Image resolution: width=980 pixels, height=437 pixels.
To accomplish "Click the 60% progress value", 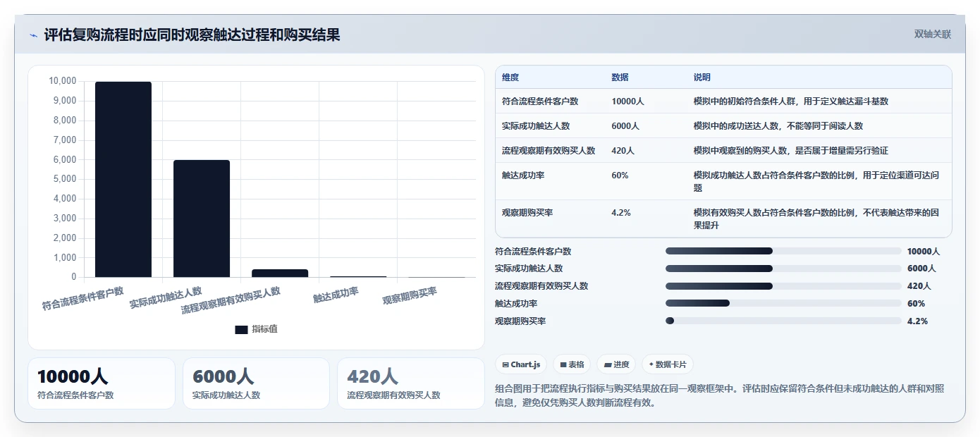I will (x=916, y=304).
